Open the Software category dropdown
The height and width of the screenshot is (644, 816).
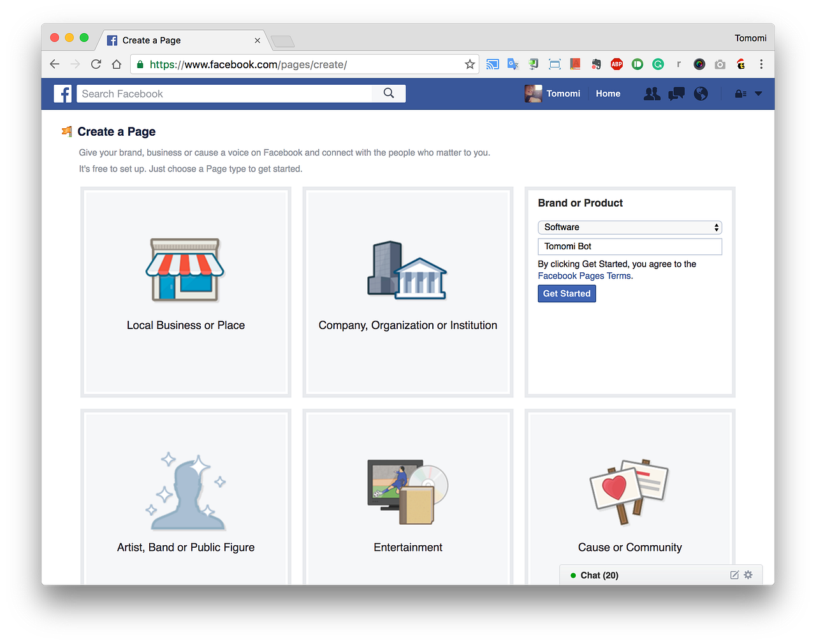click(x=629, y=227)
